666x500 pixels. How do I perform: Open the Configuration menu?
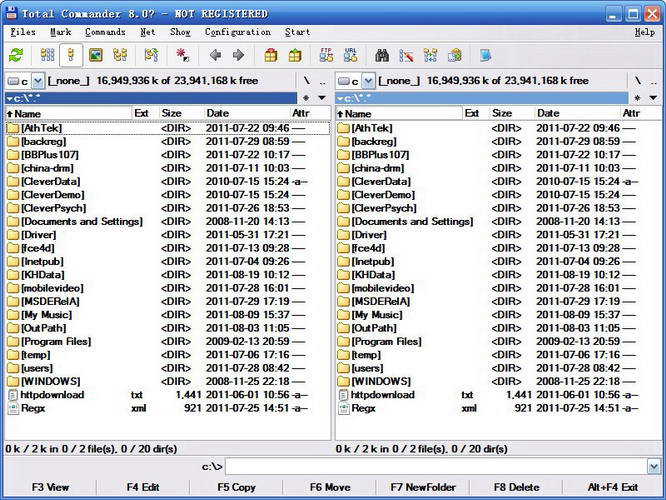point(237,32)
